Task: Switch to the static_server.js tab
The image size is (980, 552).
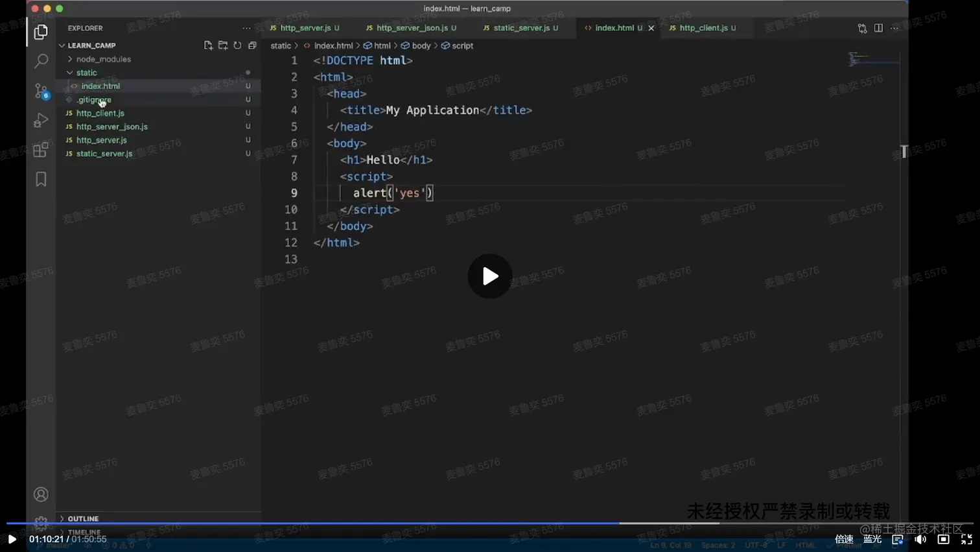Action: click(x=520, y=28)
